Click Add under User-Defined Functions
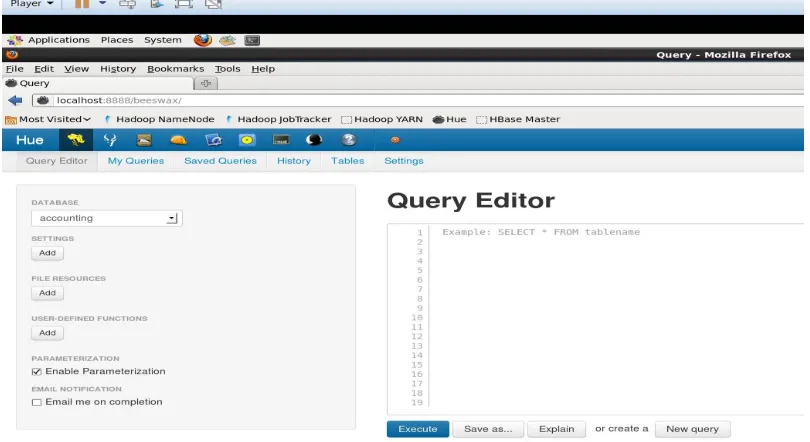 [48, 333]
